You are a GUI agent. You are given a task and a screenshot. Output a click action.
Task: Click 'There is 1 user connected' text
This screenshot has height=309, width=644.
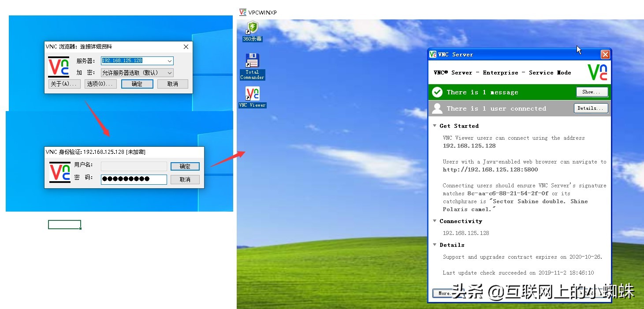coord(496,108)
